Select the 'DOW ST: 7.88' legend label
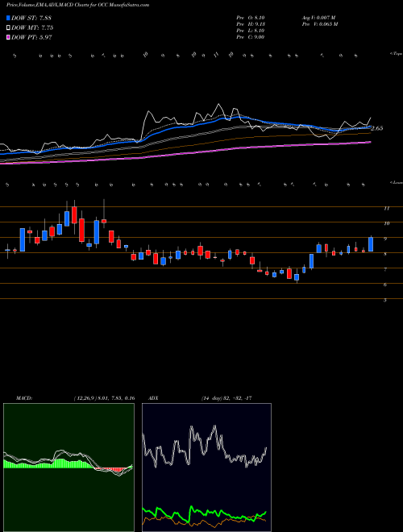Viewport: 403px width, 532px height. (x=31, y=18)
